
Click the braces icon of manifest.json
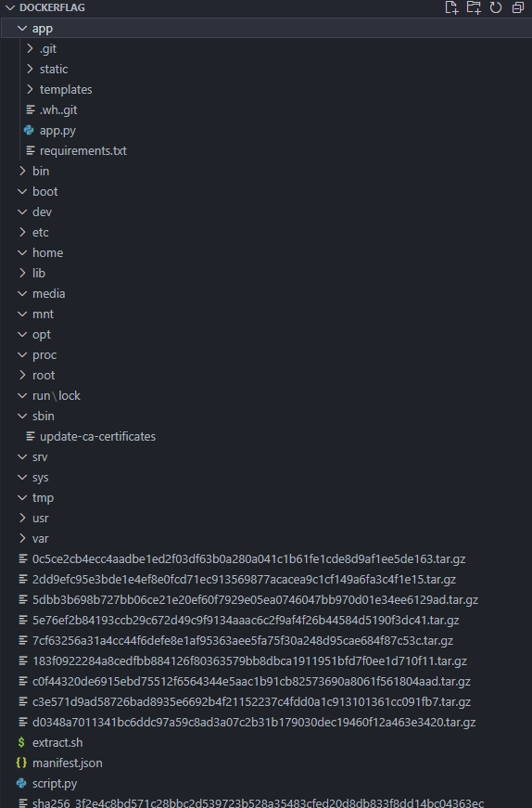[21, 763]
